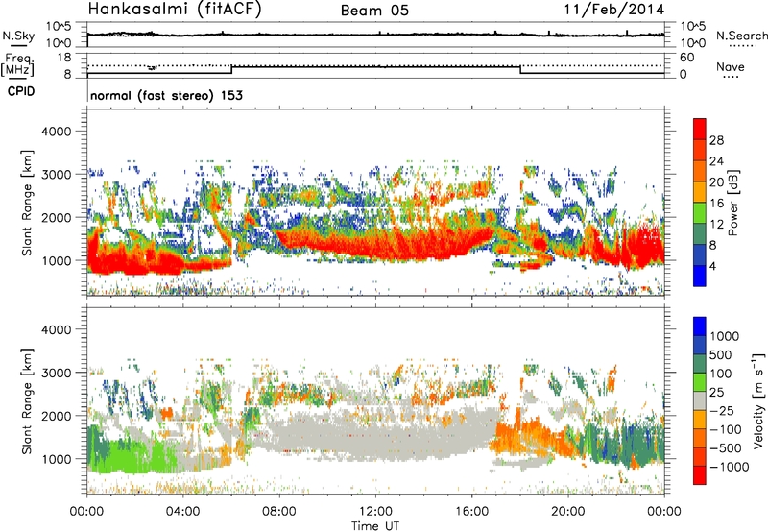
Task: Click the 28 tick on power colorbar
Action: [716, 140]
